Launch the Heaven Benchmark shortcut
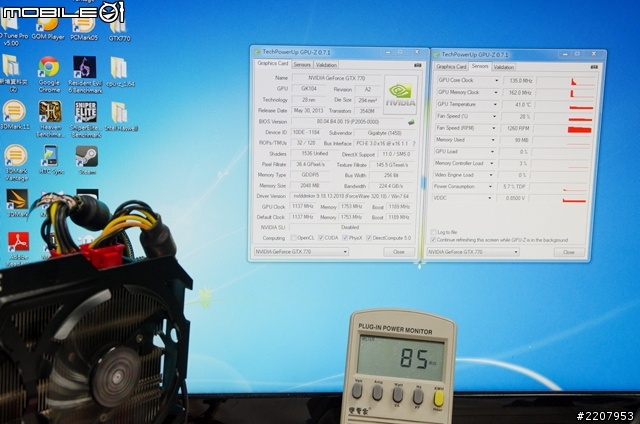The height and width of the screenshot is (424, 640). (x=50, y=119)
